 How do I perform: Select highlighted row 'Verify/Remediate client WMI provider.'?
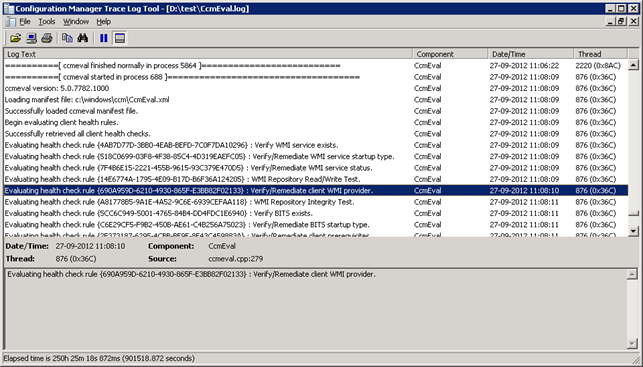point(316,191)
